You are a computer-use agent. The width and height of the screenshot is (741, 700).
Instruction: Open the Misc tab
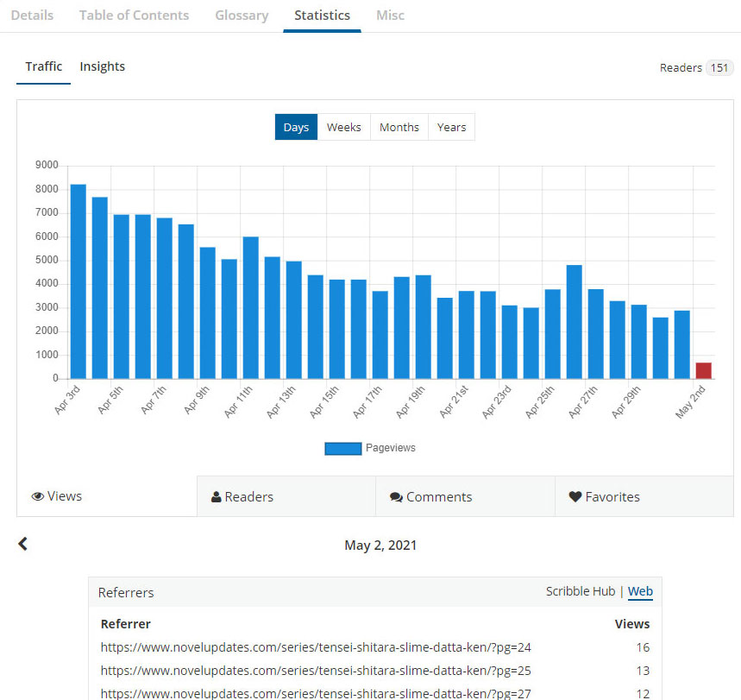390,16
